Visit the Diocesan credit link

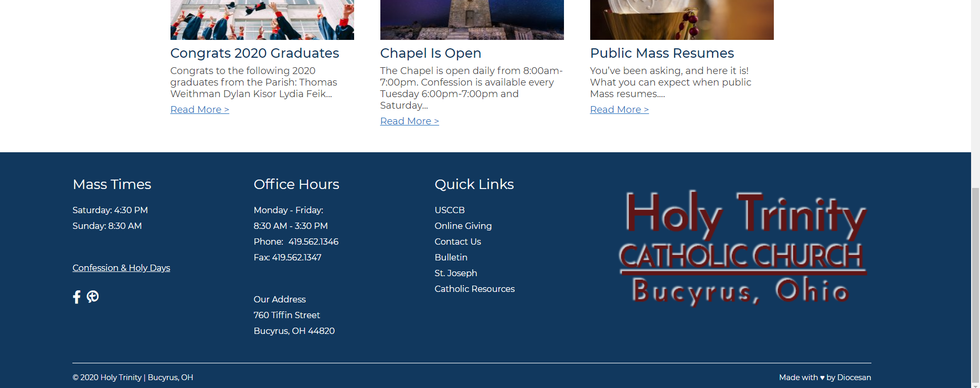854,377
